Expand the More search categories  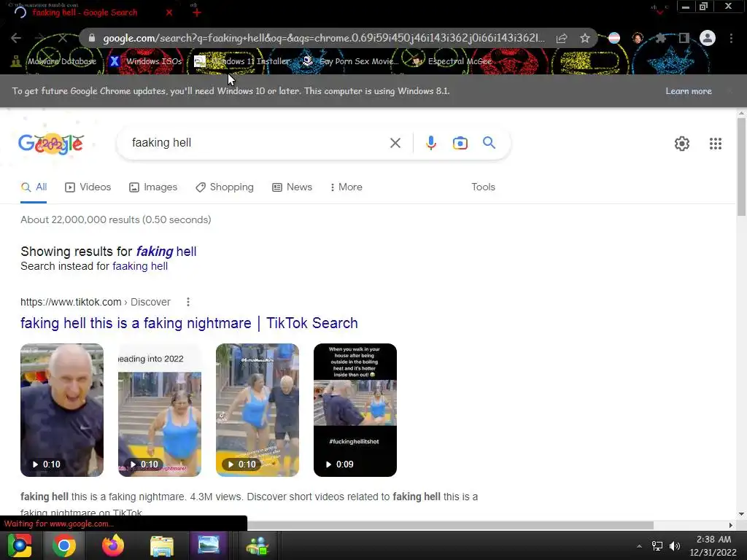pos(347,187)
